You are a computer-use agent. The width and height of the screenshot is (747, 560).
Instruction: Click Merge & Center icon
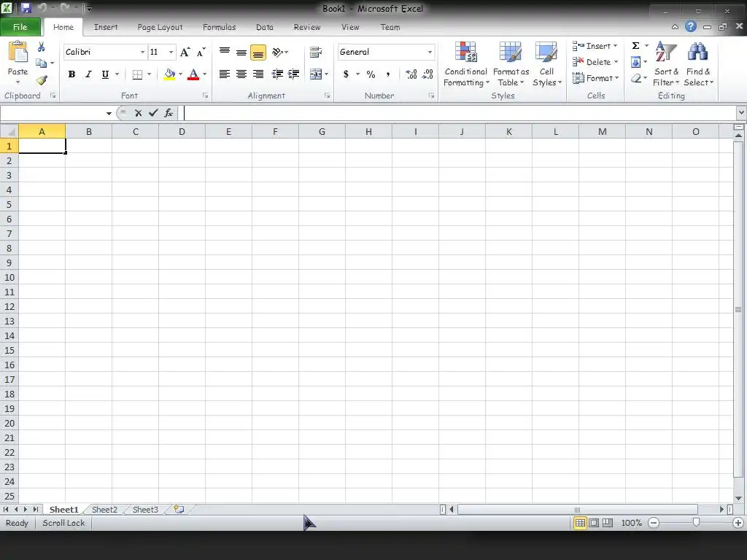pyautogui.click(x=315, y=74)
